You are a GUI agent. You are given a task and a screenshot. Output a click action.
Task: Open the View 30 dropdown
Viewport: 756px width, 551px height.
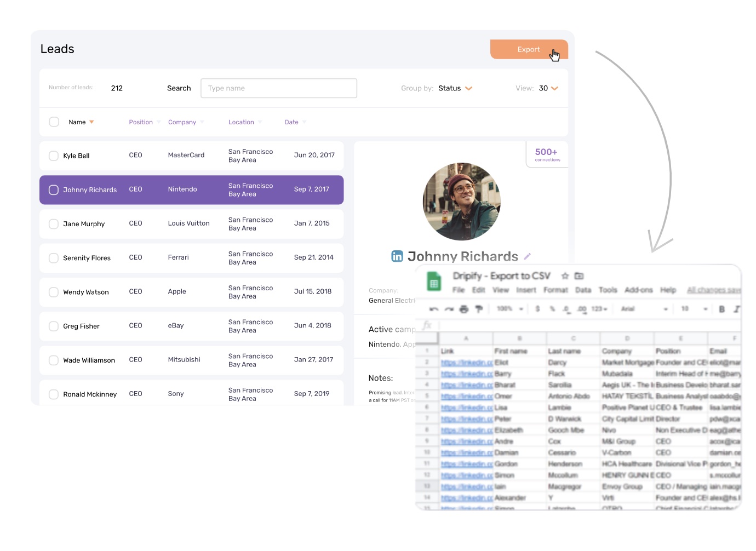click(548, 88)
